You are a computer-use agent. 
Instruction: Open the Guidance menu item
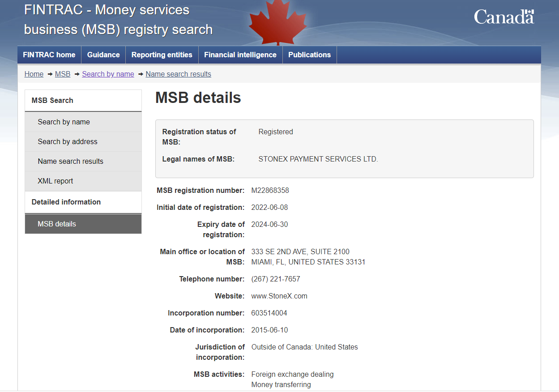coord(103,55)
